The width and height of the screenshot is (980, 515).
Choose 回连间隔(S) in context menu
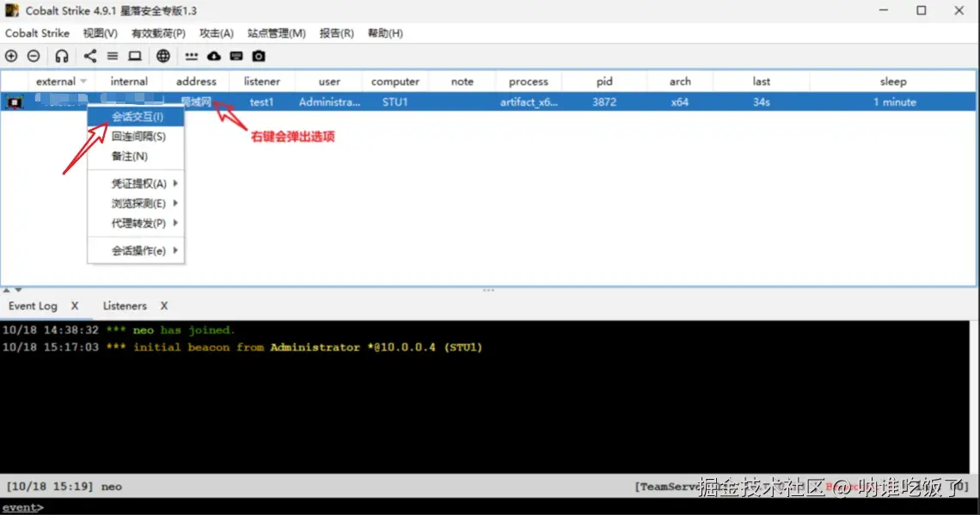[136, 136]
